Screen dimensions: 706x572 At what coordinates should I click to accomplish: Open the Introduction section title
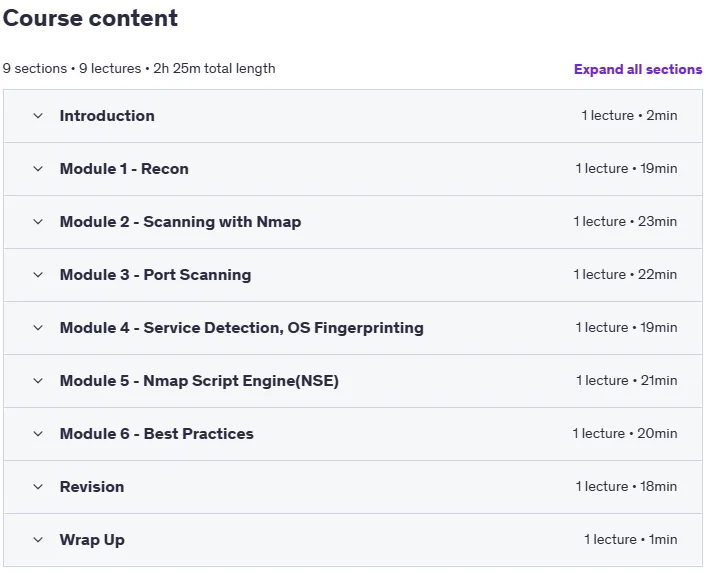[x=107, y=116]
